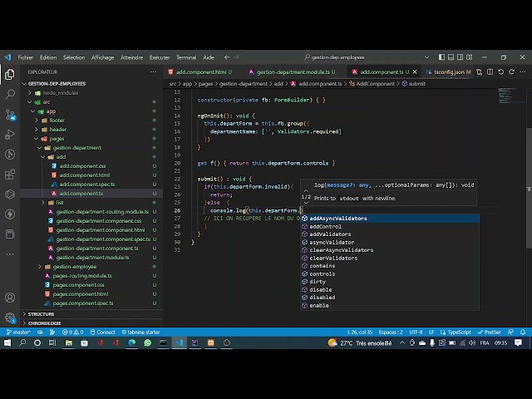
Task: Click errors and warnings status indicator
Action: pyautogui.click(x=72, y=332)
